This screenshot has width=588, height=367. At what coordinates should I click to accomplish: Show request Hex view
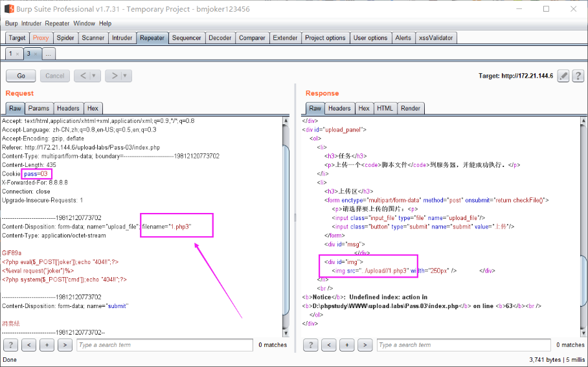click(93, 108)
